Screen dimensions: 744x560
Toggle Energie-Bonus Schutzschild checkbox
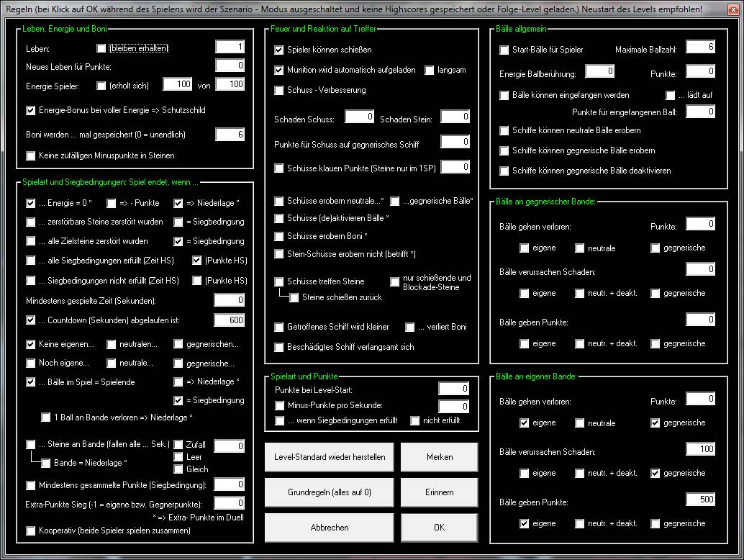pyautogui.click(x=31, y=111)
